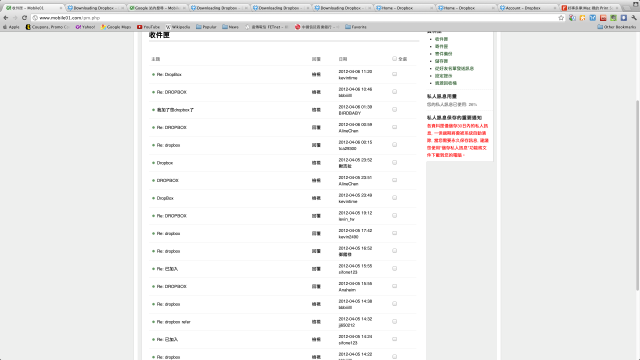
Task: Open the Wikipedia bookmark
Action: 178,27
